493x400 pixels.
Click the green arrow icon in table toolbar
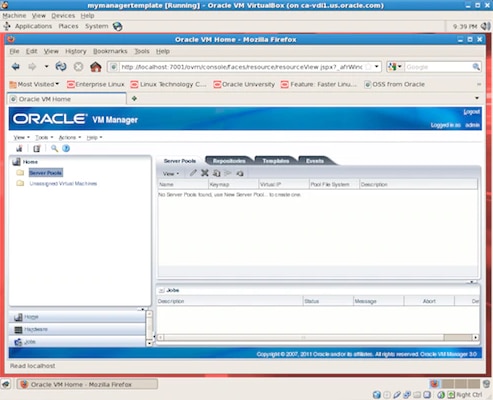[x=228, y=173]
